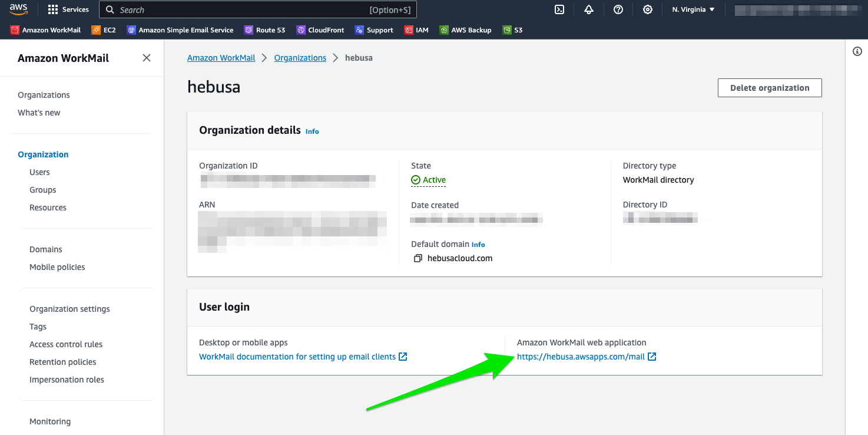Click the Delete organization button
The height and width of the screenshot is (435, 868).
[770, 88]
